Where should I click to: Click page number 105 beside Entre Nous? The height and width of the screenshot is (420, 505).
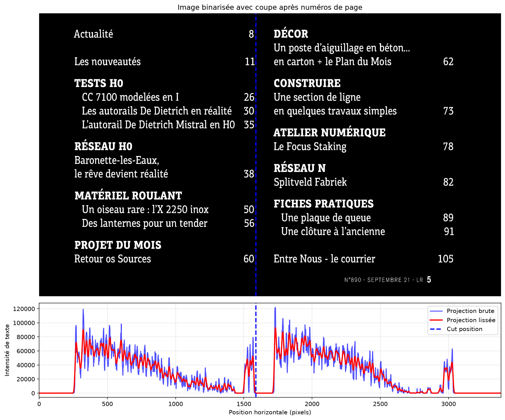[x=446, y=259]
